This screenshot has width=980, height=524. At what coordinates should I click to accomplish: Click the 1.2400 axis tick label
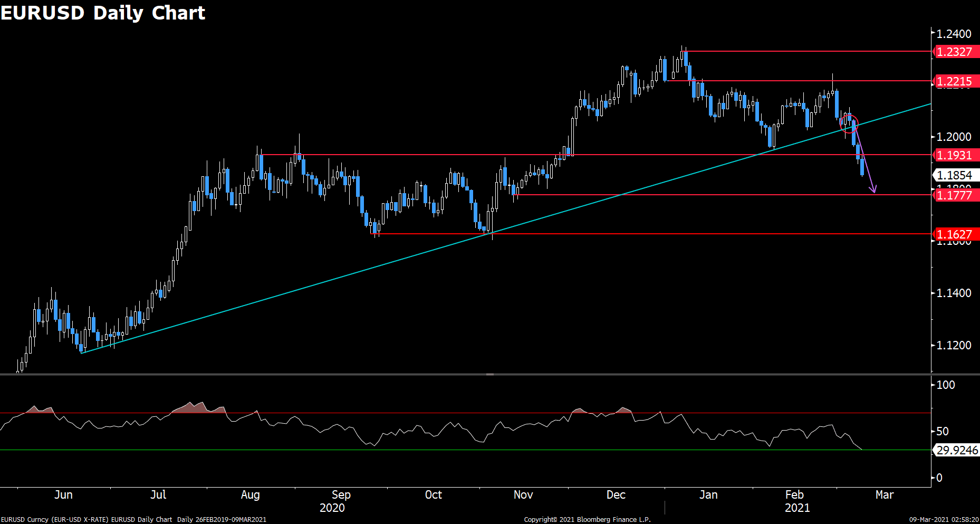point(954,34)
